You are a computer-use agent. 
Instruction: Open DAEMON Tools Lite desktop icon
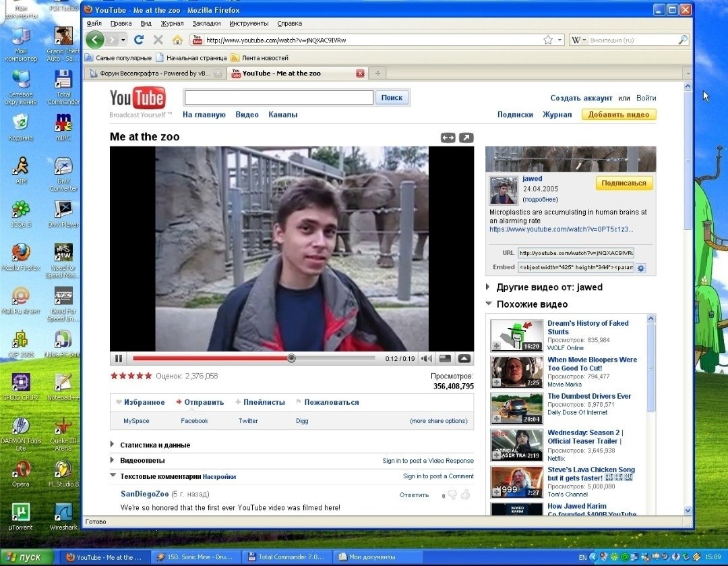(x=21, y=434)
